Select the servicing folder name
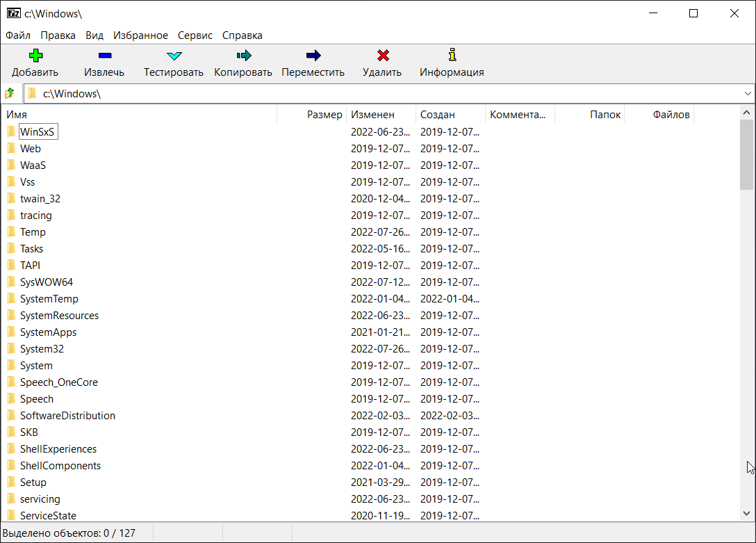Screen dimensions: 756x543 point(40,499)
